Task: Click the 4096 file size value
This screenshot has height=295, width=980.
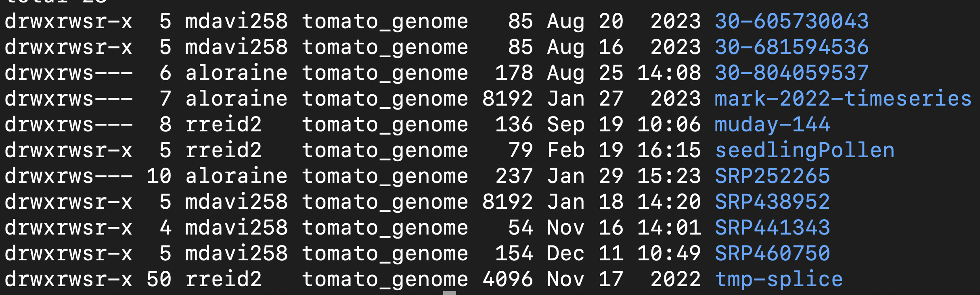Action: (507, 279)
